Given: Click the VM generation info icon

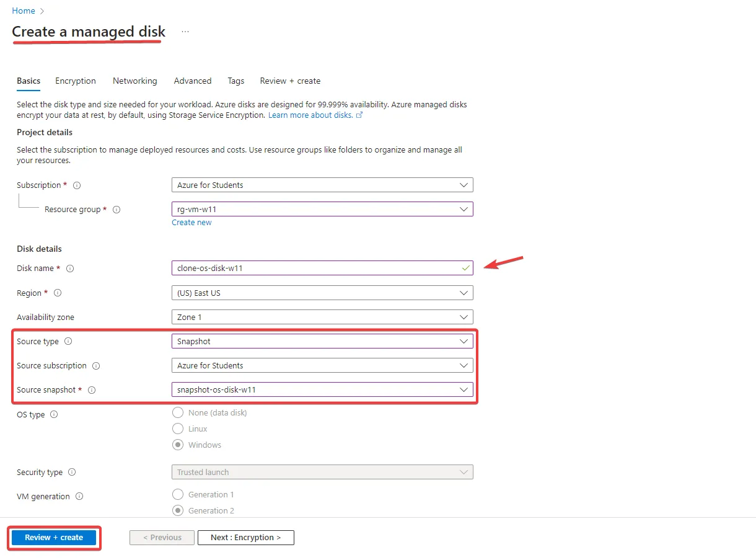Looking at the screenshot, I should point(79,496).
